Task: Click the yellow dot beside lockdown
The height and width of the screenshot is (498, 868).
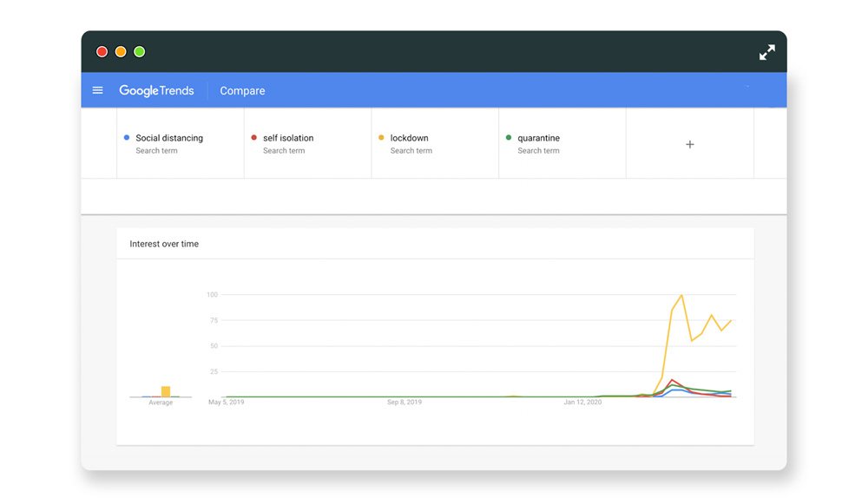Action: (381, 138)
